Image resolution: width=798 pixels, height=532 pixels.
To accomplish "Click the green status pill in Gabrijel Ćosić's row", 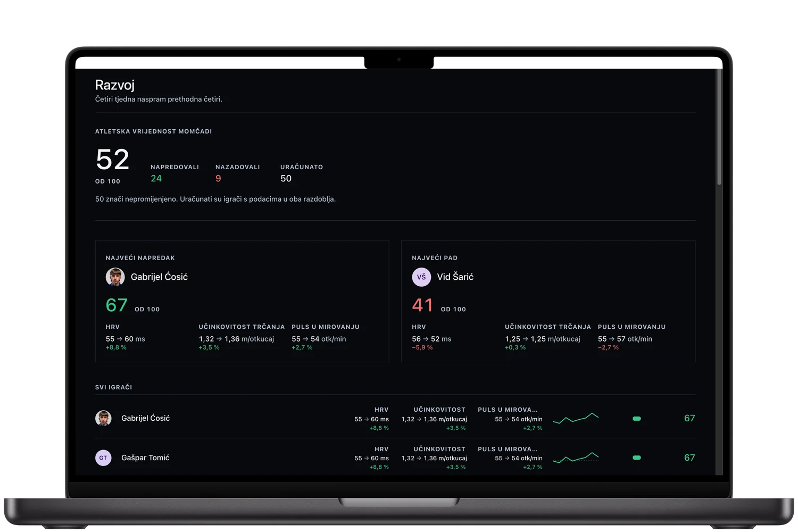I will pyautogui.click(x=637, y=419).
